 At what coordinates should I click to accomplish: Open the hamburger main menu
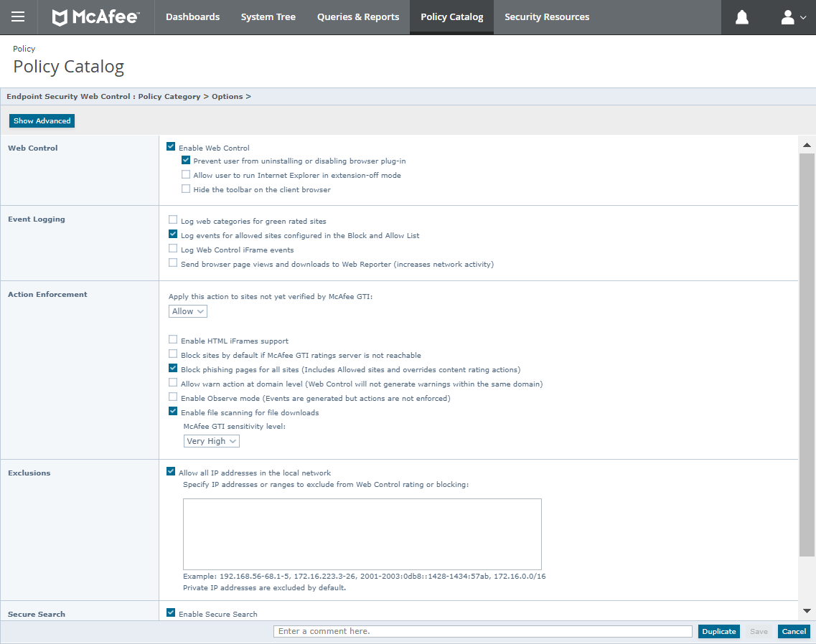click(x=18, y=17)
